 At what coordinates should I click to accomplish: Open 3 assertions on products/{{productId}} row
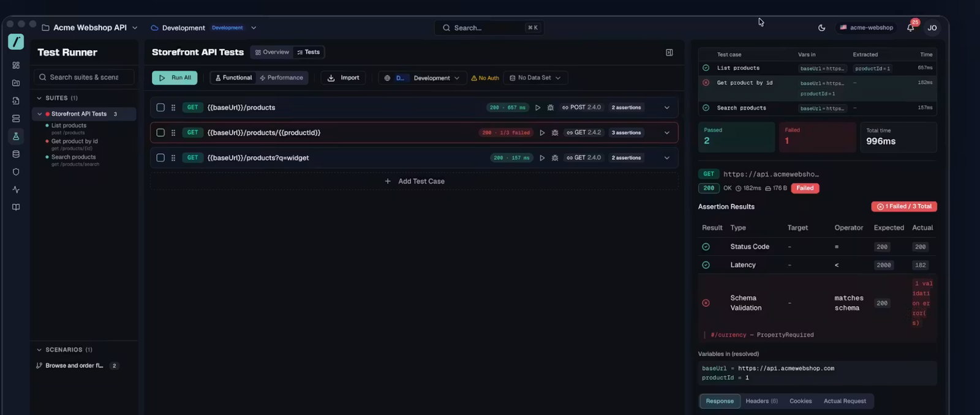pos(626,133)
